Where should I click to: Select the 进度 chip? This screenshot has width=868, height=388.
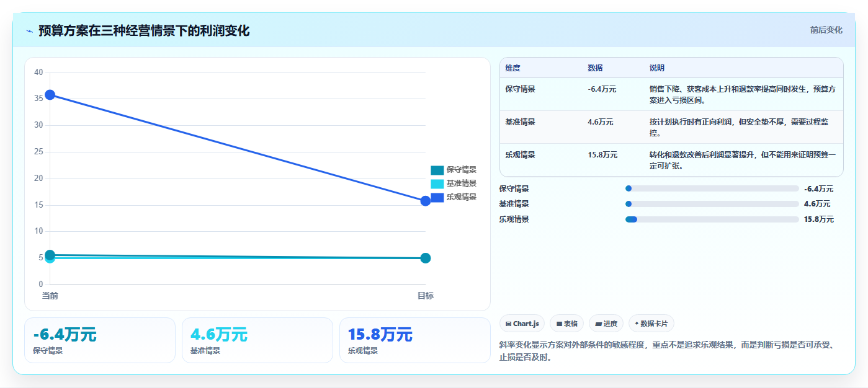(606, 324)
